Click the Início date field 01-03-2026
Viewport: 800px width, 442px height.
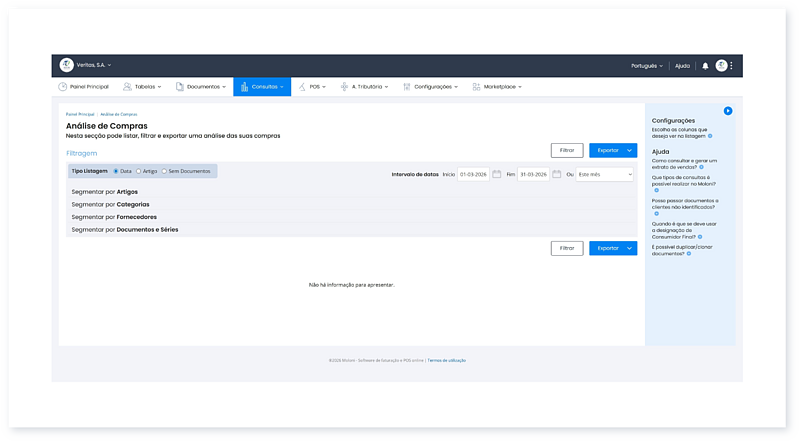(x=473, y=174)
